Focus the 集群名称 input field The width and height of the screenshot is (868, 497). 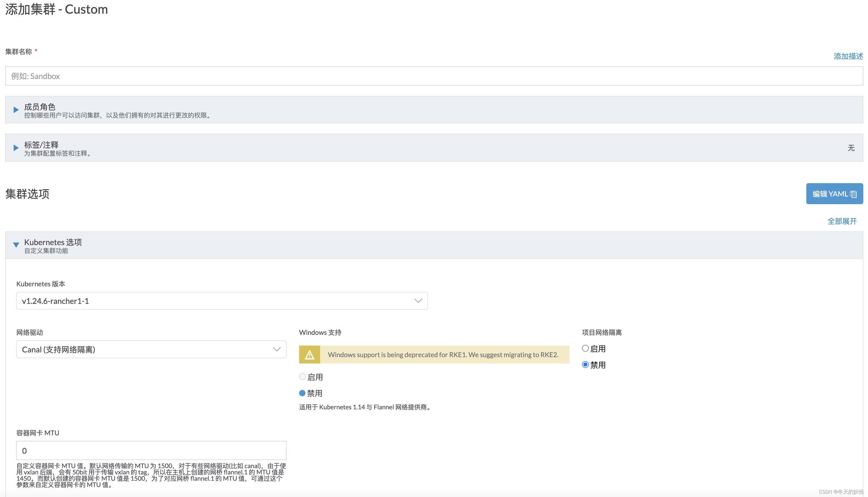coord(434,76)
